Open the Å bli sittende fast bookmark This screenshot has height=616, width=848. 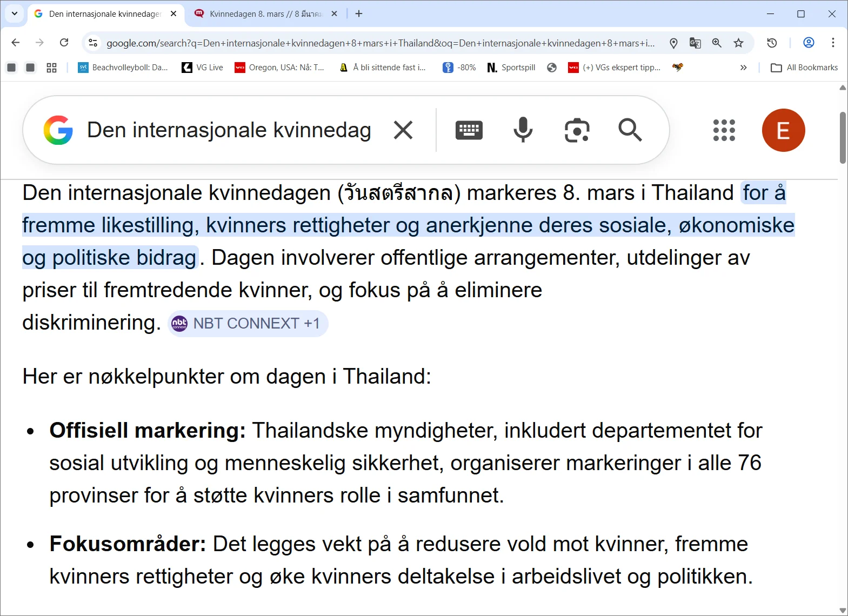(383, 68)
